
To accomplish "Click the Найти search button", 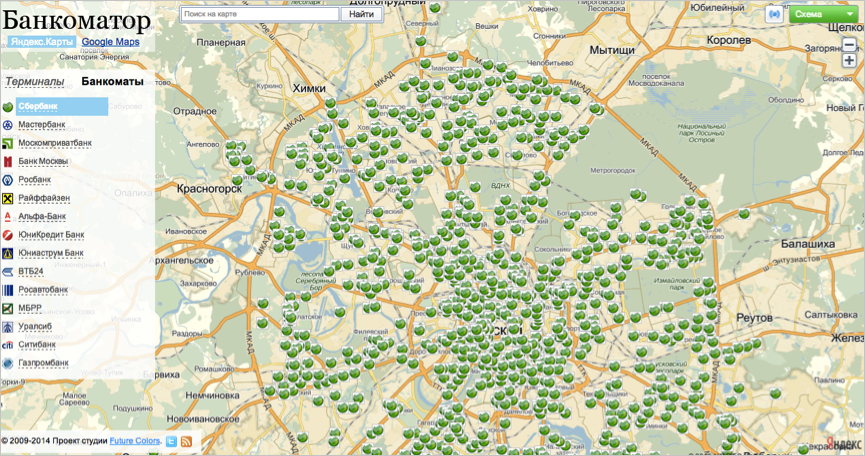I will click(361, 14).
